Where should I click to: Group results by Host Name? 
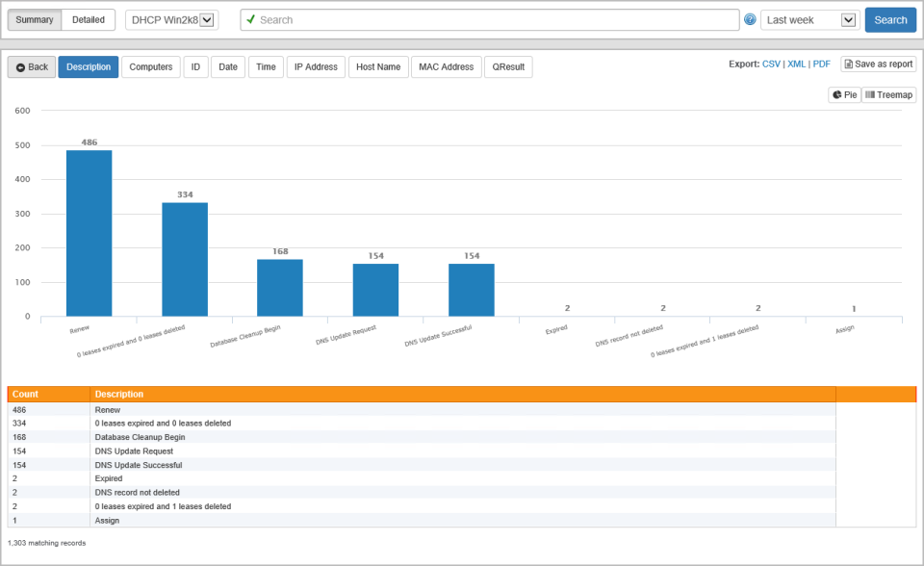[376, 66]
